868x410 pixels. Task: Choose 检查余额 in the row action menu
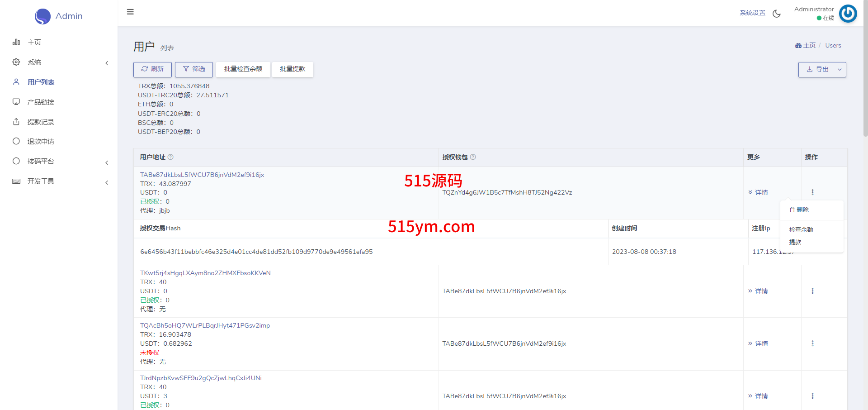(801, 229)
